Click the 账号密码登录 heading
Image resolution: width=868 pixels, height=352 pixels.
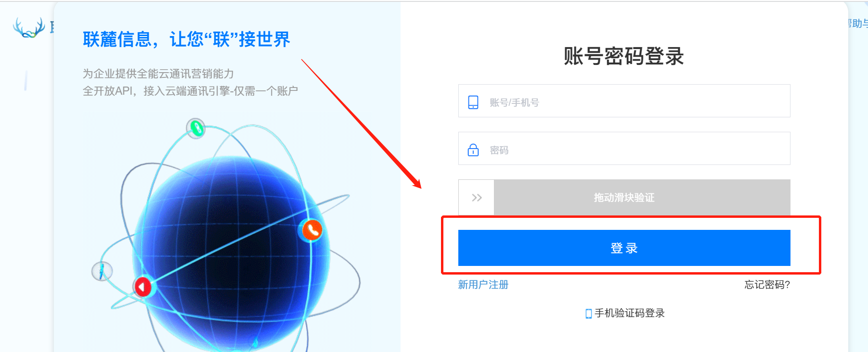(x=623, y=56)
